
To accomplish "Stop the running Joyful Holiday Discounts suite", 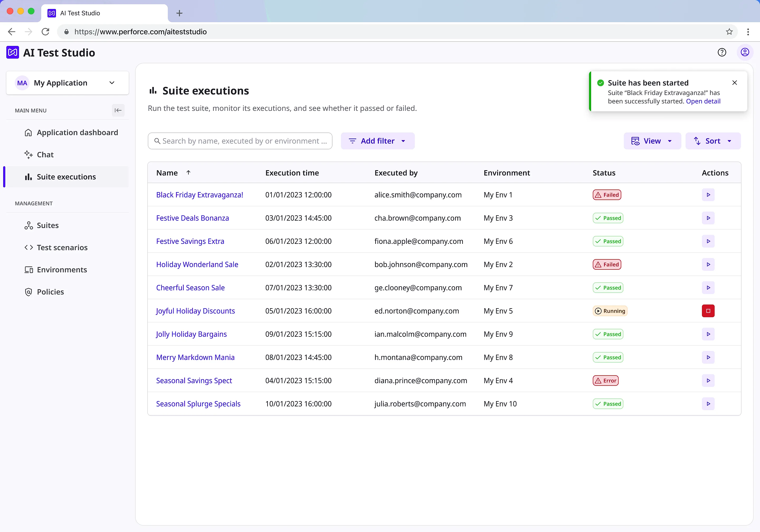I will [708, 311].
